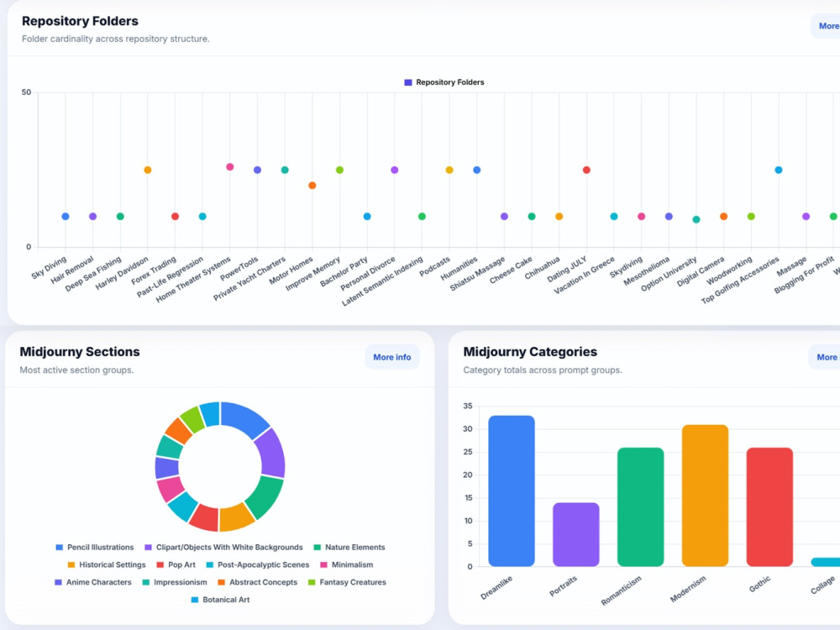Toggle Pencil Illustrations legend entry
The width and height of the screenshot is (840, 630).
(x=95, y=547)
